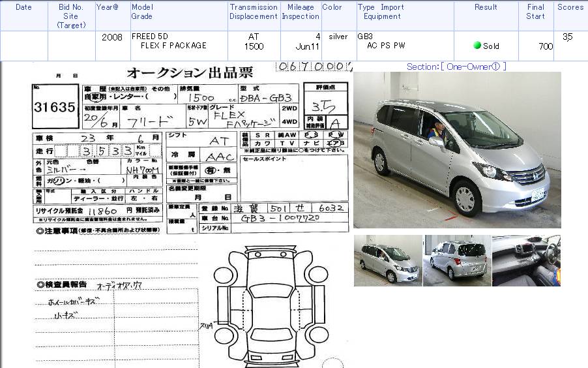Open the interior dashboard thumbnail photo
Image resolution: width=588 pixels, height=368 pixels.
[526, 260]
